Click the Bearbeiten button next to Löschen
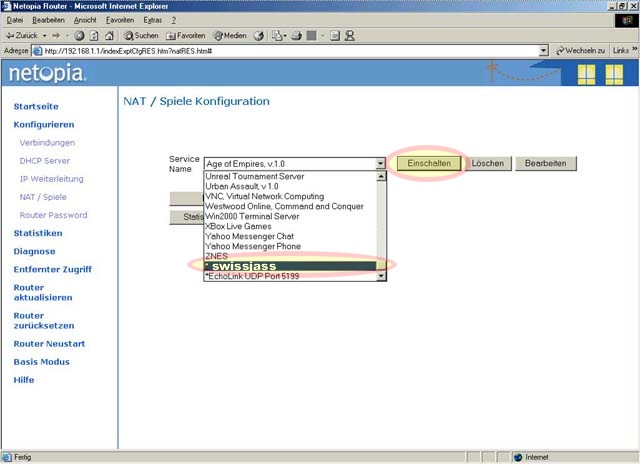The width and height of the screenshot is (640, 464). 546,163
